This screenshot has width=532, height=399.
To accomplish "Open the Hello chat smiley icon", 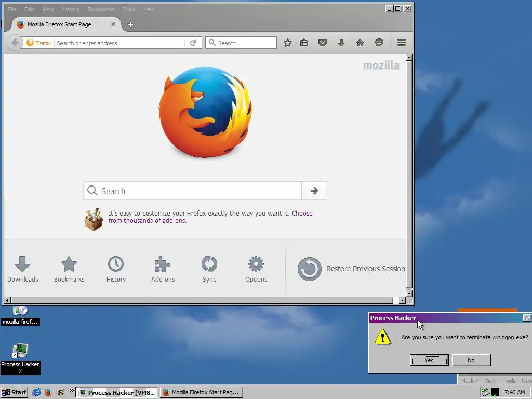I will pyautogui.click(x=379, y=43).
